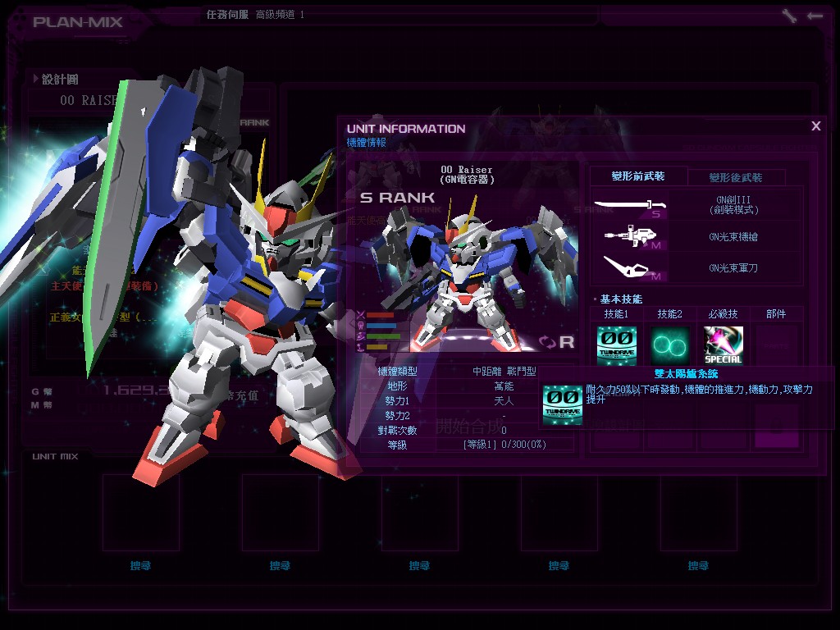Click the PLAN-MIX title

pos(78,22)
